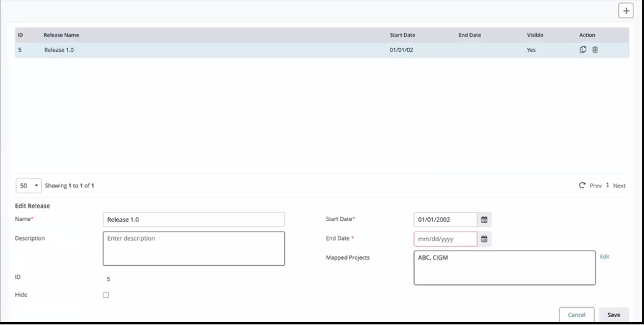Click the refresh icon beside Prev

(x=581, y=185)
